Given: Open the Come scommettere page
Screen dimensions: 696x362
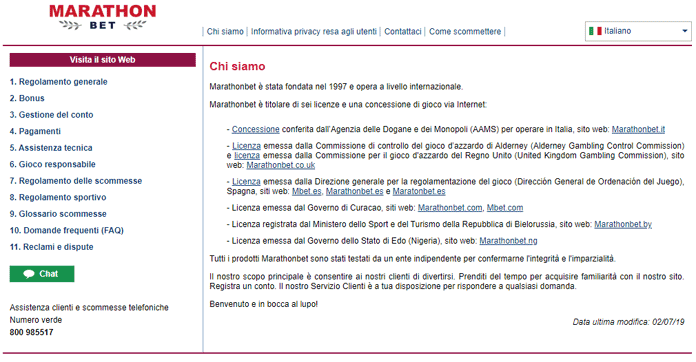Looking at the screenshot, I should tap(465, 31).
